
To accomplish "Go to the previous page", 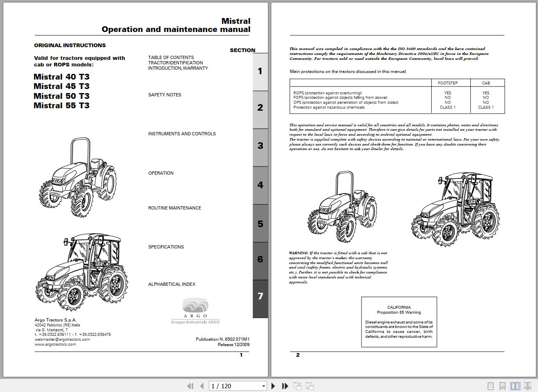I will click(x=202, y=386).
